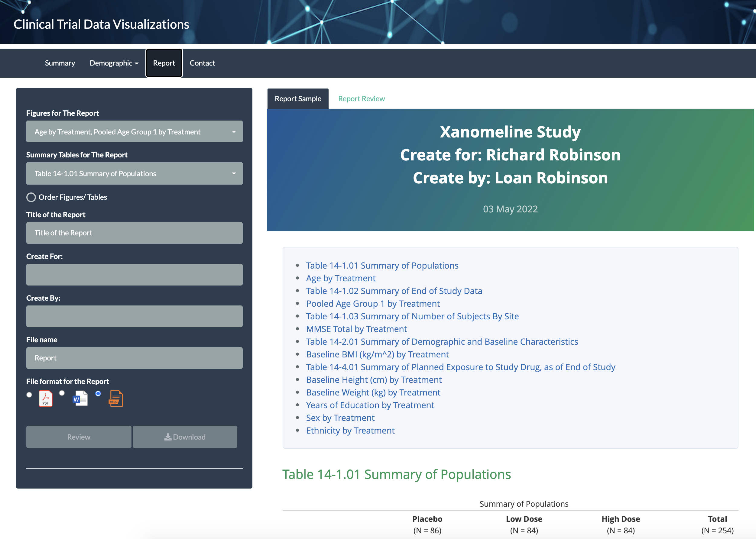Toggle the Order Figures/Tables radio button

click(x=30, y=197)
